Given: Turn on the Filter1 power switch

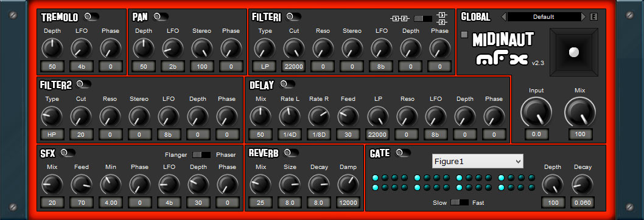Looking at the screenshot, I should pyautogui.click(x=293, y=17).
